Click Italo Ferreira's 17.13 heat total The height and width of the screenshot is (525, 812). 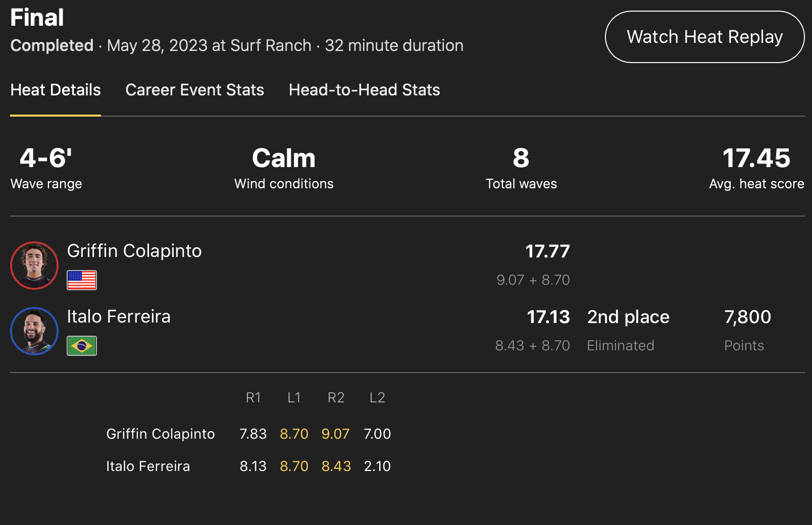point(548,317)
